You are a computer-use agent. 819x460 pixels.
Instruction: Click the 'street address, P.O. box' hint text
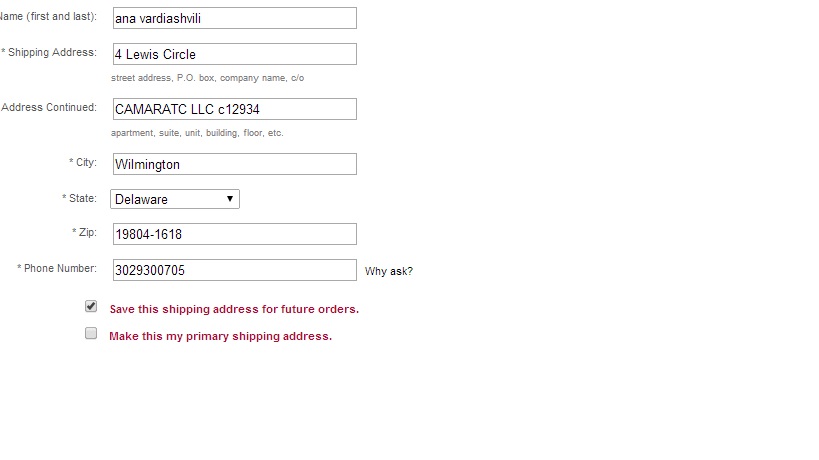click(x=207, y=78)
